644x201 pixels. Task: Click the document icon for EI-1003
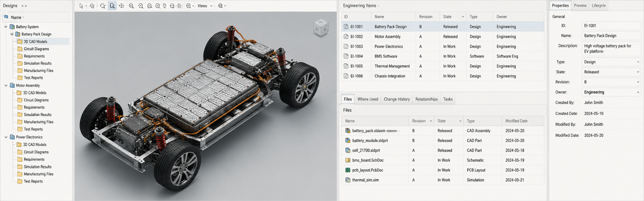coord(346,46)
